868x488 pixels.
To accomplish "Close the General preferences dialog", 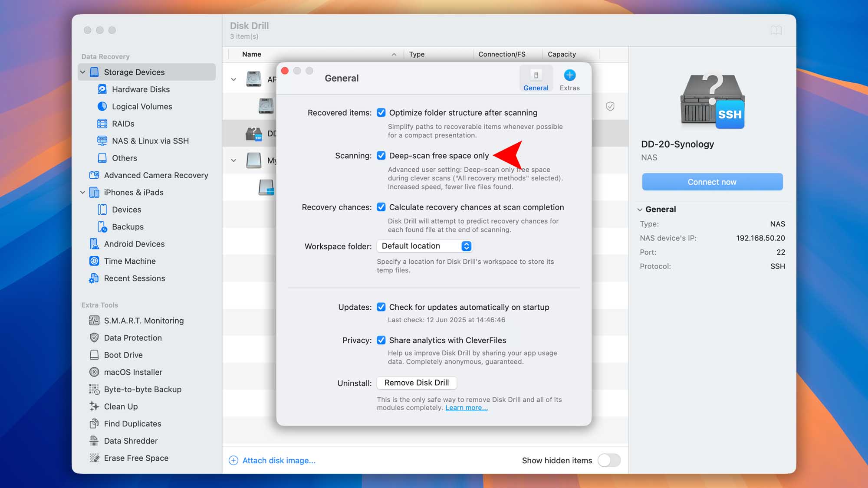I will tap(285, 71).
